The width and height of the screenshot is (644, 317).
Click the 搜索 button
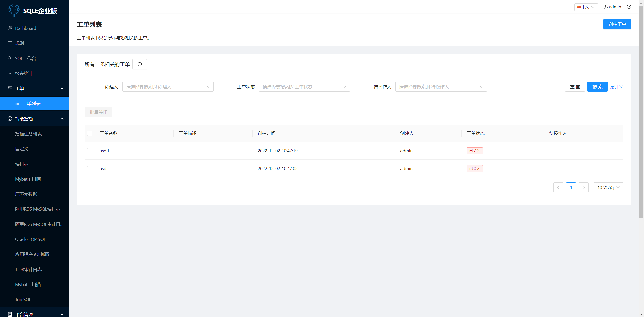click(x=597, y=87)
